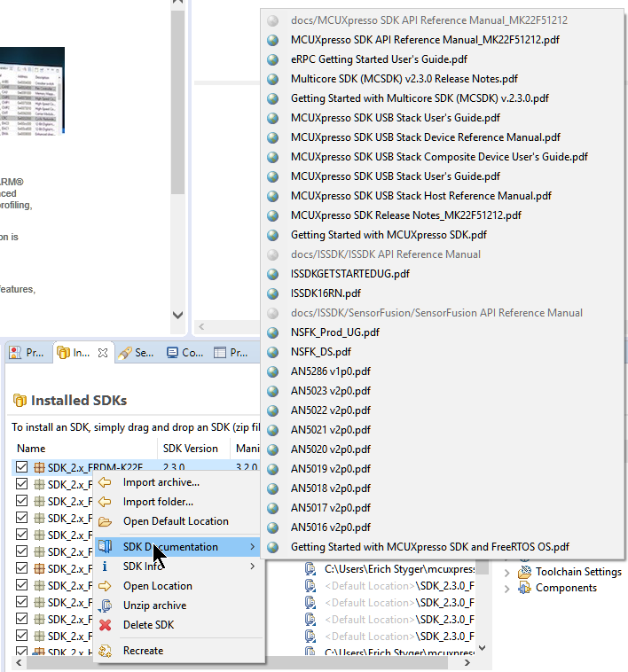The height and width of the screenshot is (672, 628).
Task: Click scroll right arrow in SDK list
Action: click(467, 663)
